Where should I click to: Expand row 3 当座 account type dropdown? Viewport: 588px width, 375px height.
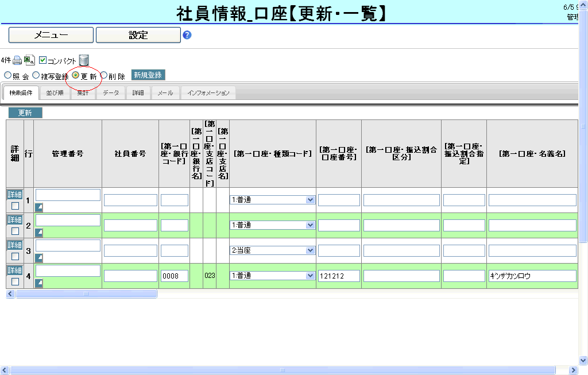310,250
